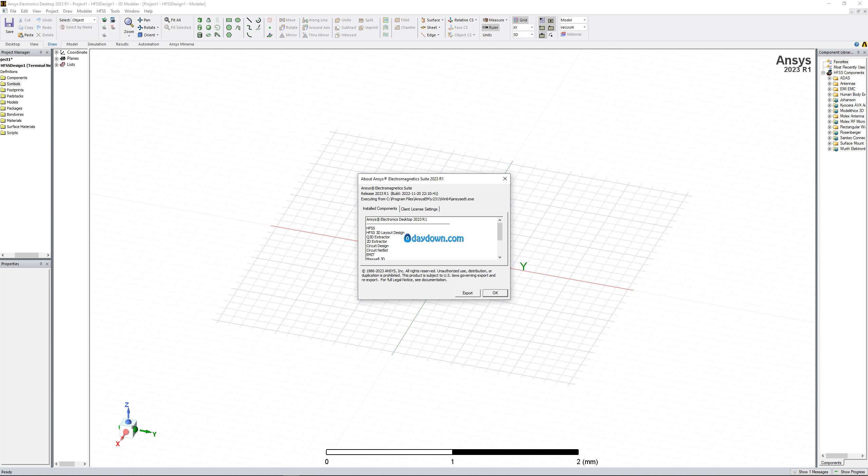Open help via blue question mark icon
The height and width of the screenshot is (476, 868).
pyautogui.click(x=856, y=44)
